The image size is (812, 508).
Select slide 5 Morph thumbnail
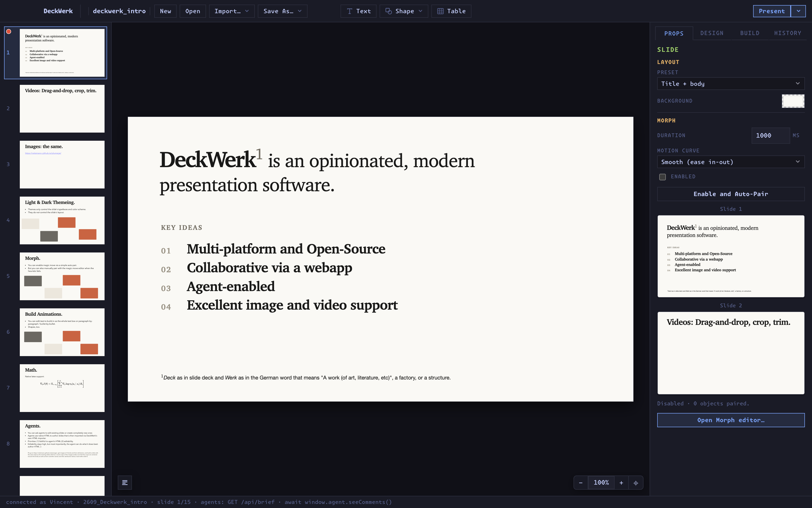[x=62, y=276]
